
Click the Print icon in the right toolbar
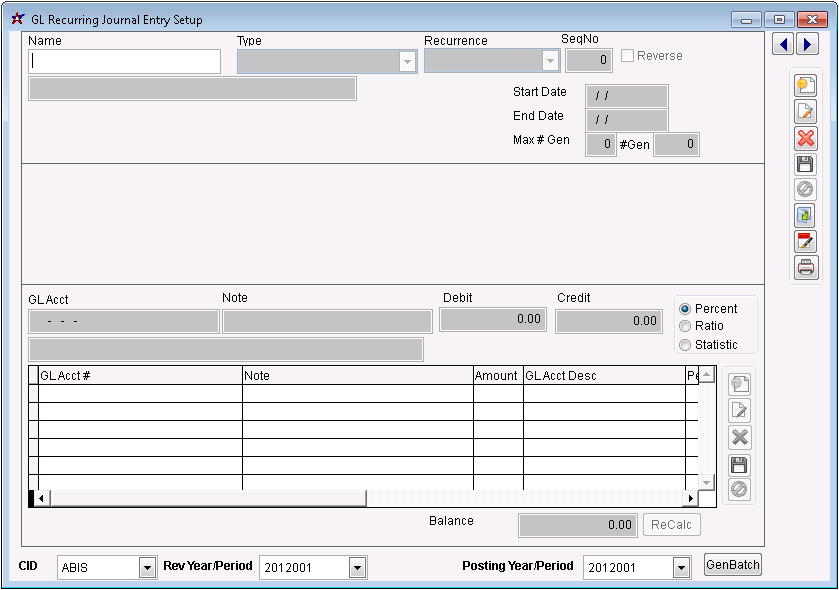click(805, 267)
